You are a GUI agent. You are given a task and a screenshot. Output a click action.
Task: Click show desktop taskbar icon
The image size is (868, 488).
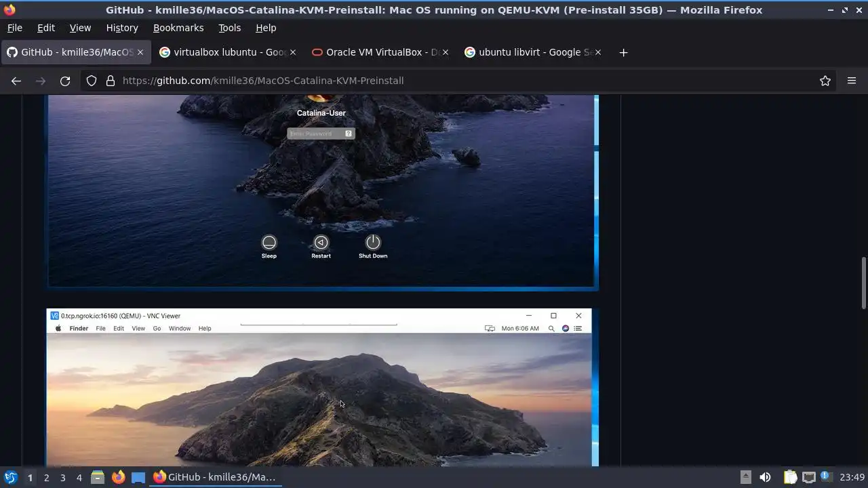click(138, 477)
